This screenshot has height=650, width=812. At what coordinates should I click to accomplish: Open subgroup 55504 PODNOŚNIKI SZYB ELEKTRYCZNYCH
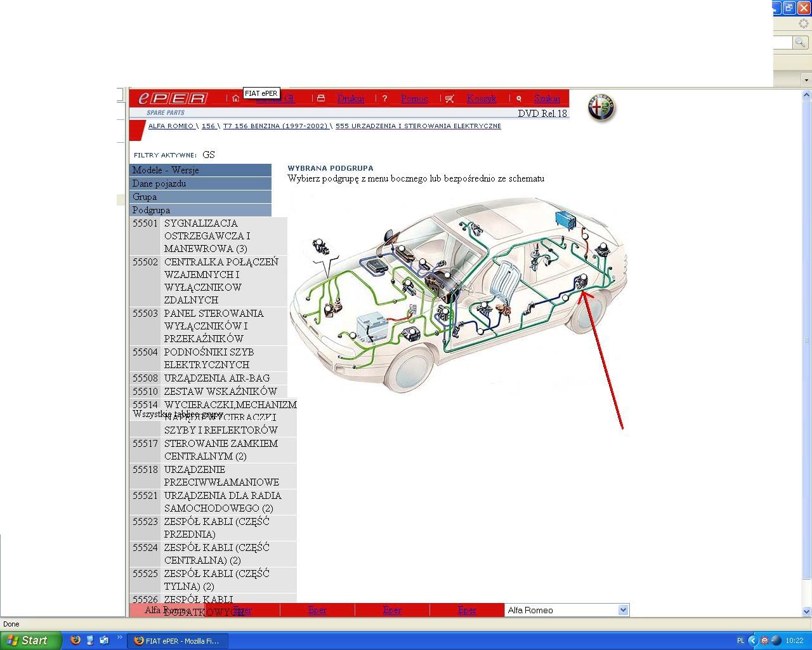[208, 358]
